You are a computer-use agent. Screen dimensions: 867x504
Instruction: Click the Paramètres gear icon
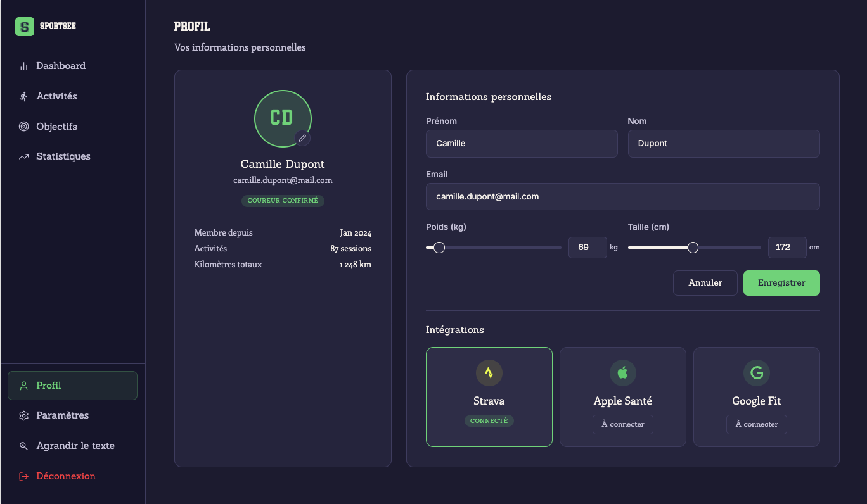click(24, 416)
